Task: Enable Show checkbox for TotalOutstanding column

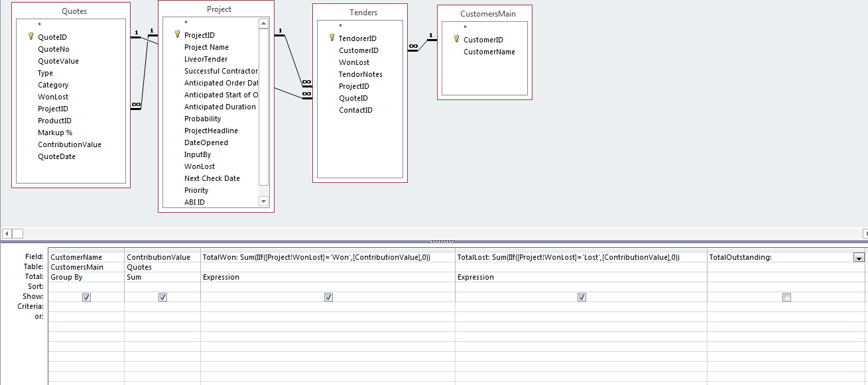Action: click(786, 298)
